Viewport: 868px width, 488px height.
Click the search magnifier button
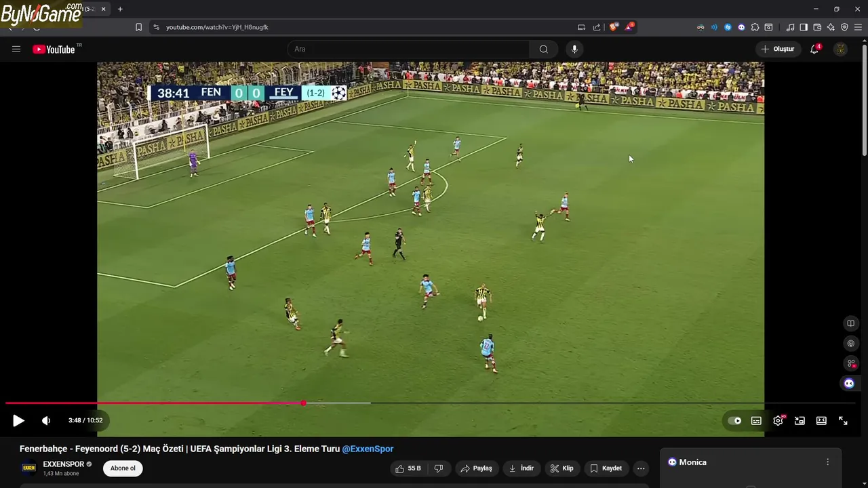pos(544,49)
